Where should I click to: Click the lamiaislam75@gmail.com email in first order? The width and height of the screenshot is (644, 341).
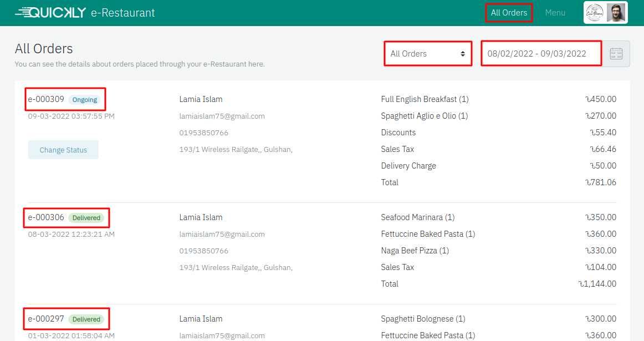tap(222, 116)
